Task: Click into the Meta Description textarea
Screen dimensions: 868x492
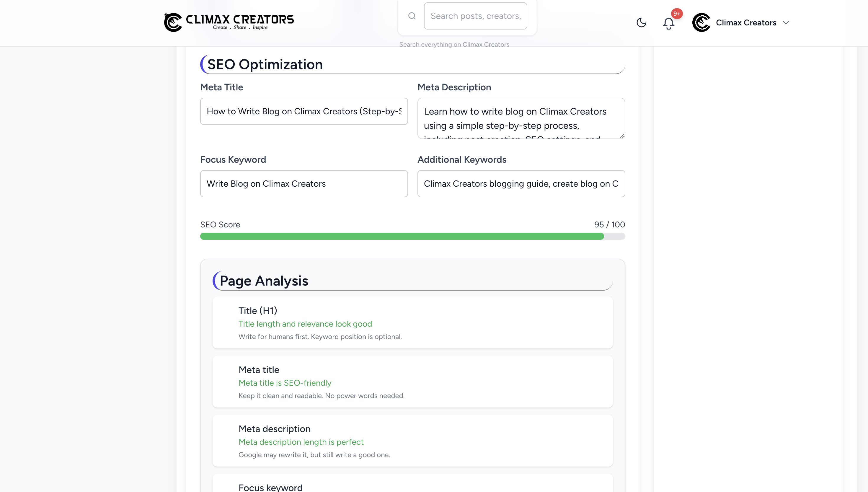Action: (x=521, y=118)
